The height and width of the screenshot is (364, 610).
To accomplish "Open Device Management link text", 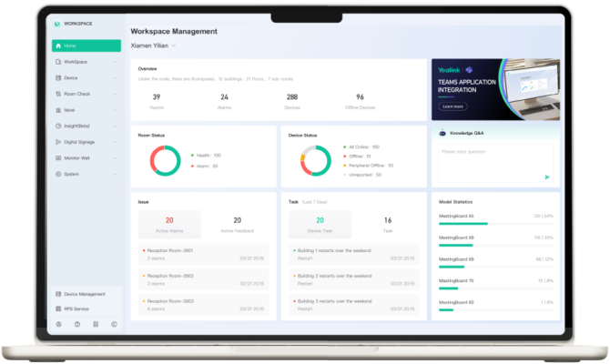I will point(85,294).
